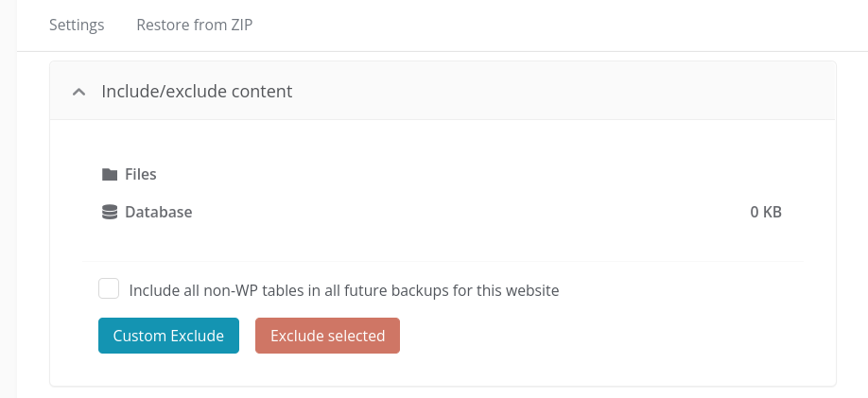Screen dimensions: 868x398
Task: Click the Custom Exclude button
Action: tap(169, 336)
